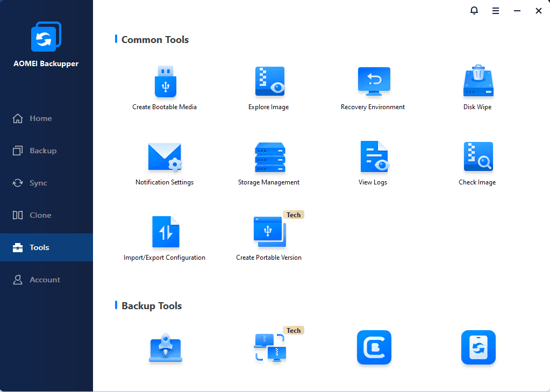Viewport: 550px width, 392px height.
Task: Click the Check Image label
Action: [477, 182]
